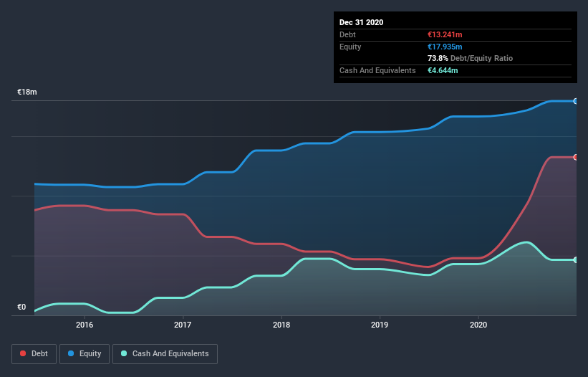Screen dimensions: 588x377
Task: Click the tooltip Debt row label
Action: [347, 34]
